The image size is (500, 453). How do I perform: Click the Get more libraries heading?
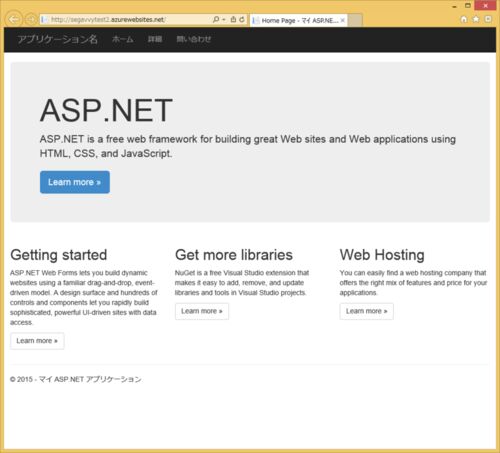pos(234,255)
